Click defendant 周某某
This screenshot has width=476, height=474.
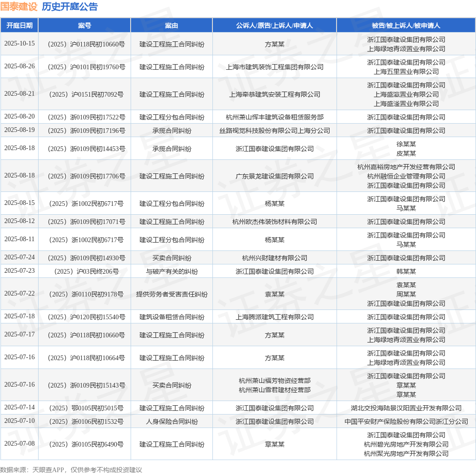tap(406, 294)
